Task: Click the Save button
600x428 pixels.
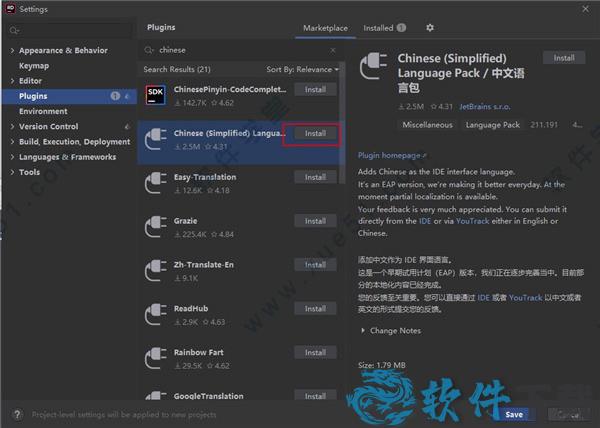Action: point(513,413)
